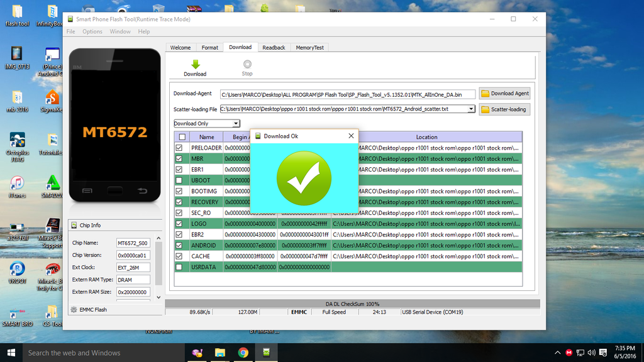
Task: Switch to the Readback tab
Action: (x=274, y=48)
